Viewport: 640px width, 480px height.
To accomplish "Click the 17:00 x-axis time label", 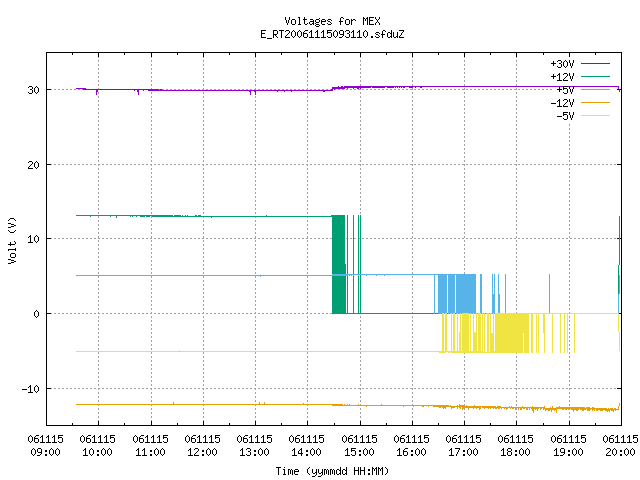I will click(x=463, y=452).
